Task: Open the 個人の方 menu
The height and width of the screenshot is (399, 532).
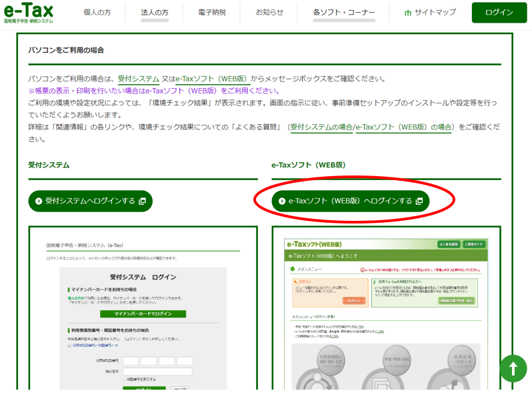Action: (97, 12)
